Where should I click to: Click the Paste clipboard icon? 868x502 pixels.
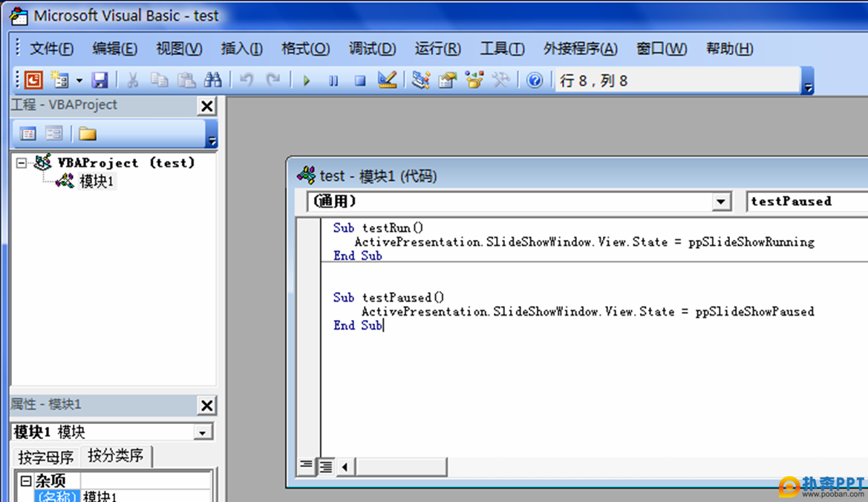pyautogui.click(x=186, y=80)
